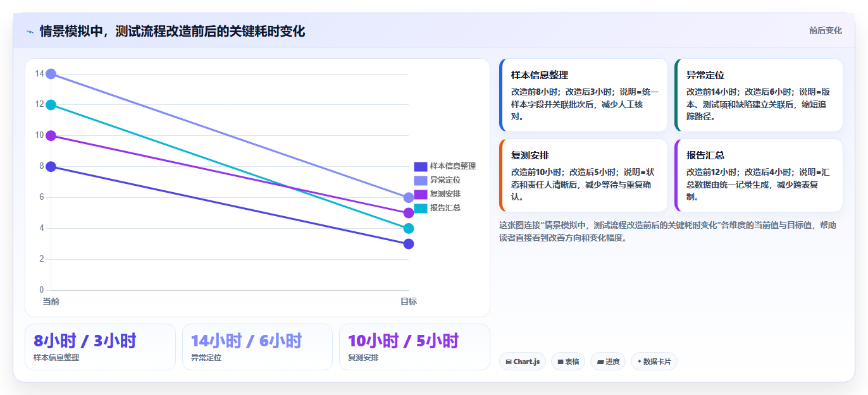
Task: Click the 表格 tag
Action: pyautogui.click(x=568, y=362)
